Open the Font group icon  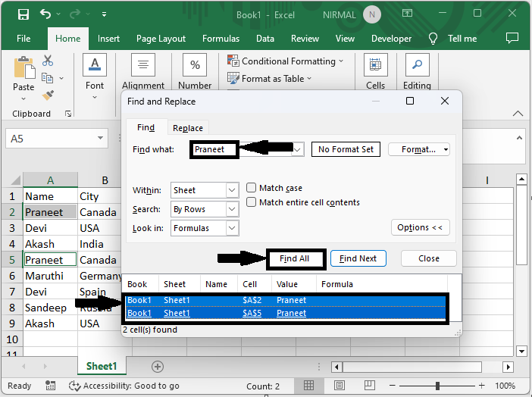pos(95,64)
